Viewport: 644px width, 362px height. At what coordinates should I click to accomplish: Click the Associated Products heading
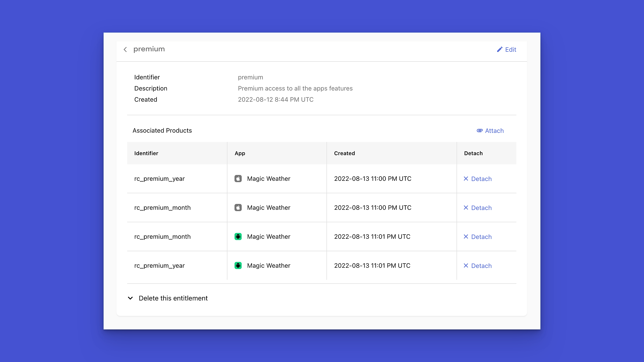click(162, 130)
